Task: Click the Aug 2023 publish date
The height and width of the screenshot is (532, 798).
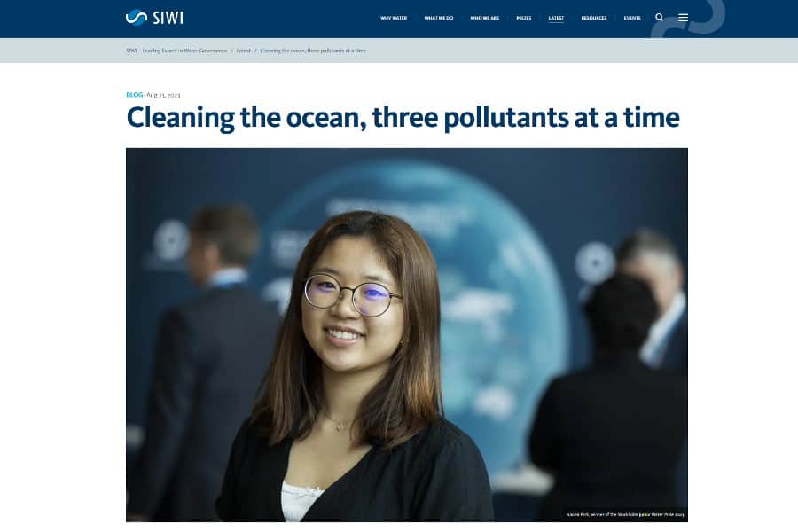Action: pos(163,95)
